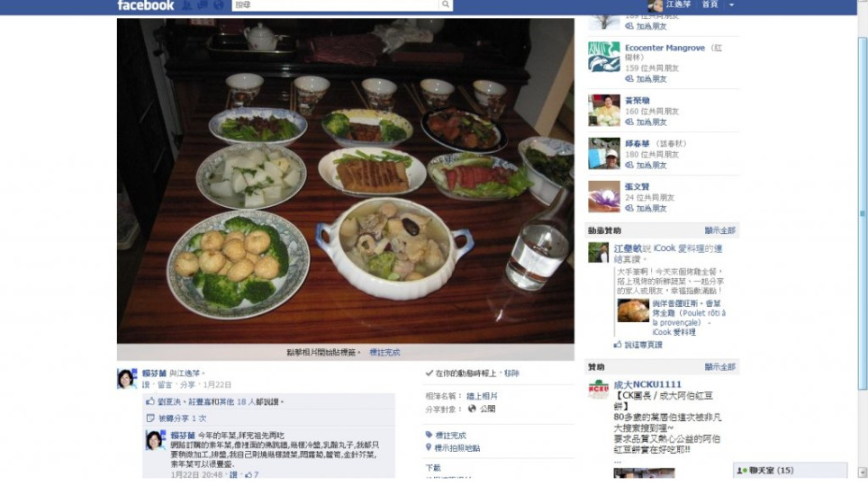The height and width of the screenshot is (486, 868).
Task: Click the facebook logo in the header
Action: point(146,5)
